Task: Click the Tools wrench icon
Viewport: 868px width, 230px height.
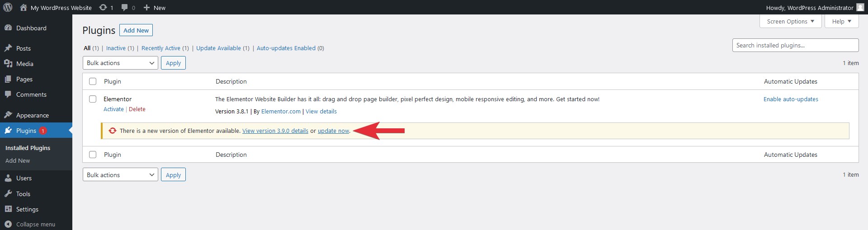Action: tap(8, 194)
